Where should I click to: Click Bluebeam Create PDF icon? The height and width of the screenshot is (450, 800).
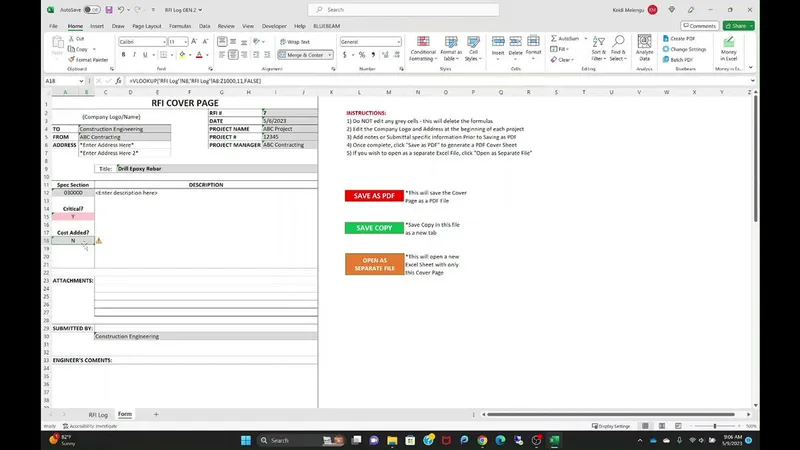(666, 39)
